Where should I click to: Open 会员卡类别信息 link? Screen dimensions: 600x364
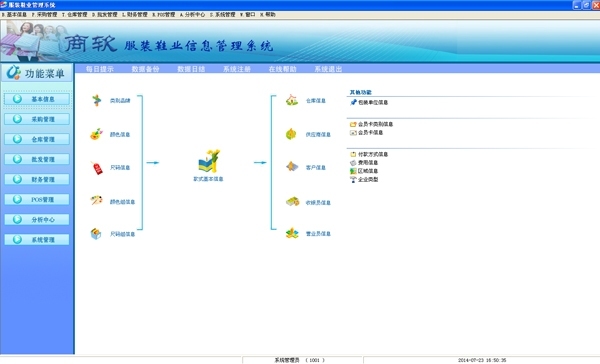tap(375, 124)
